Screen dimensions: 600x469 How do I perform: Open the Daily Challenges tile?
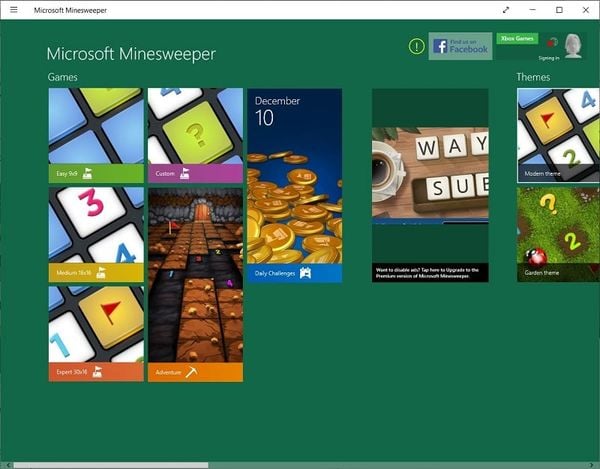294,185
